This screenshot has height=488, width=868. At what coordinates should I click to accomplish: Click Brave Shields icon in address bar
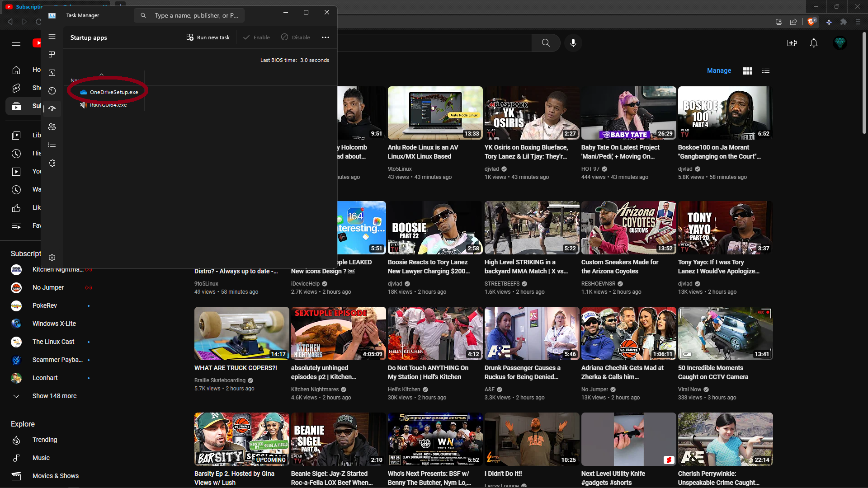point(812,22)
